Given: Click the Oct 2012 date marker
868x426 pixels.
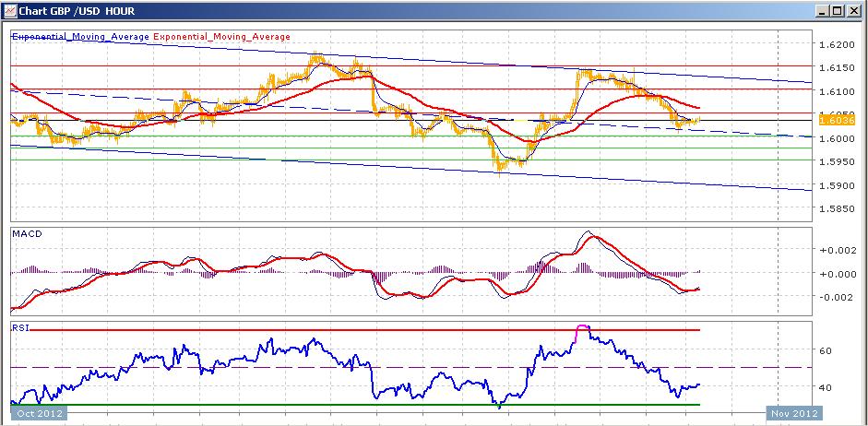Looking at the screenshot, I should (x=40, y=413).
